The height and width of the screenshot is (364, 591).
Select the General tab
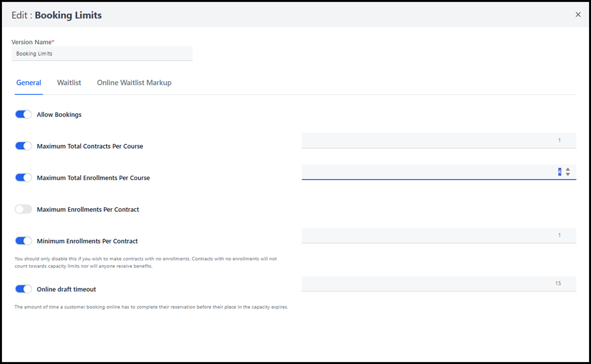pyautogui.click(x=28, y=82)
